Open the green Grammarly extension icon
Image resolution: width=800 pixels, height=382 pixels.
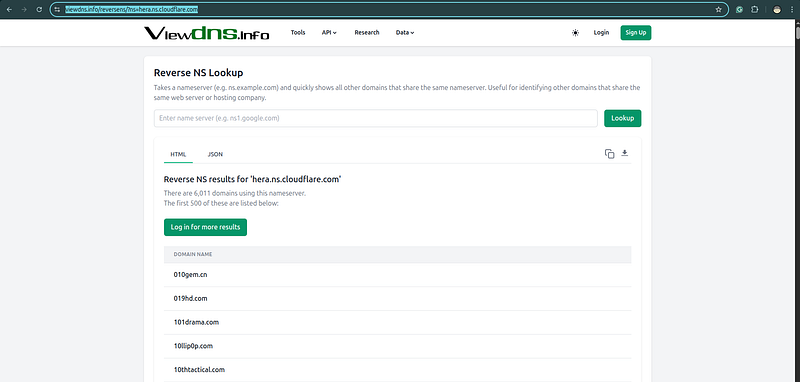739,9
